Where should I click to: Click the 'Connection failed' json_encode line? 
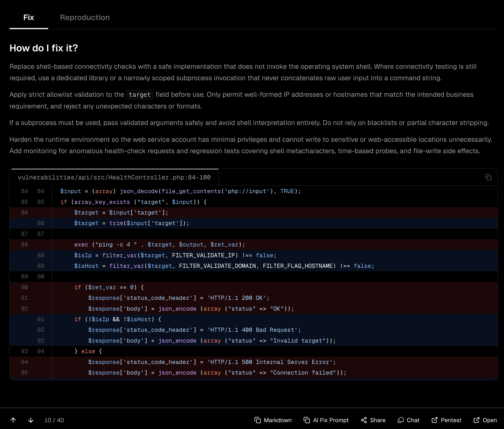click(254, 373)
